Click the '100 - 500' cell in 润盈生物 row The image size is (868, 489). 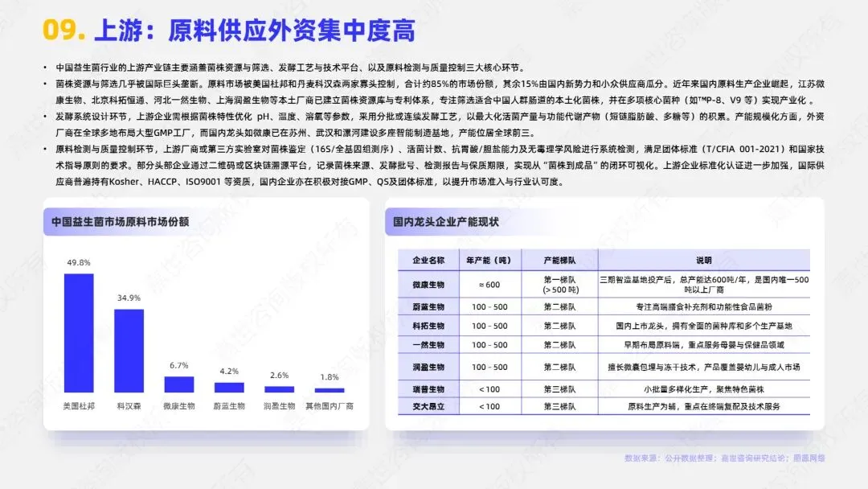click(x=489, y=368)
